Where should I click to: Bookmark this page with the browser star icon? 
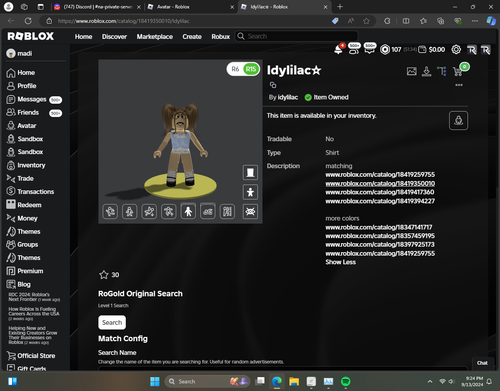[366, 21]
